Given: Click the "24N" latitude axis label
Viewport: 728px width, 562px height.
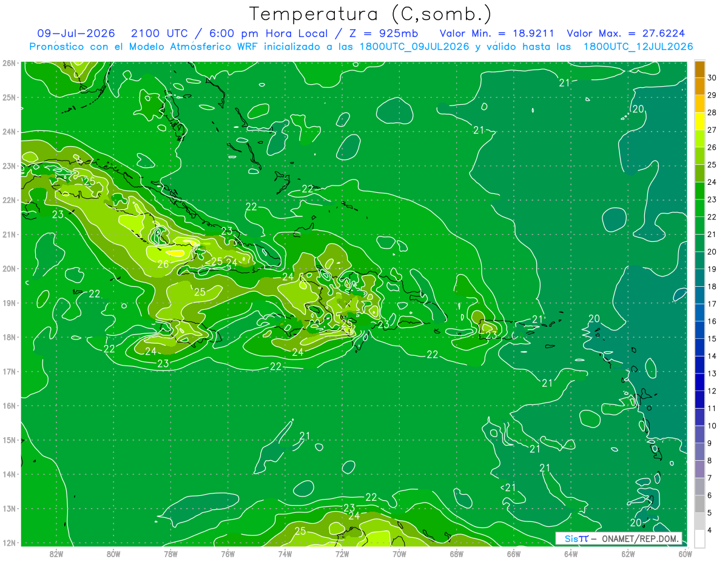Looking at the screenshot, I should coord(8,132).
